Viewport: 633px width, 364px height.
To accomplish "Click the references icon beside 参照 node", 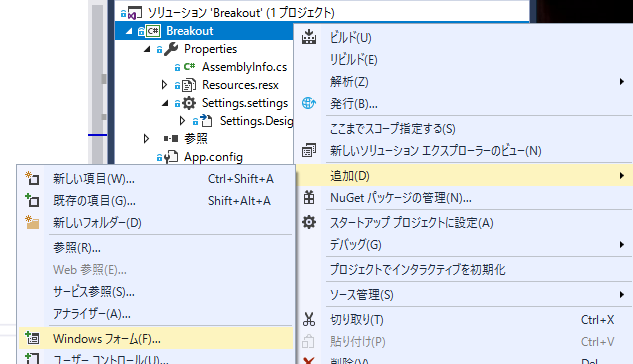I will coord(171,139).
